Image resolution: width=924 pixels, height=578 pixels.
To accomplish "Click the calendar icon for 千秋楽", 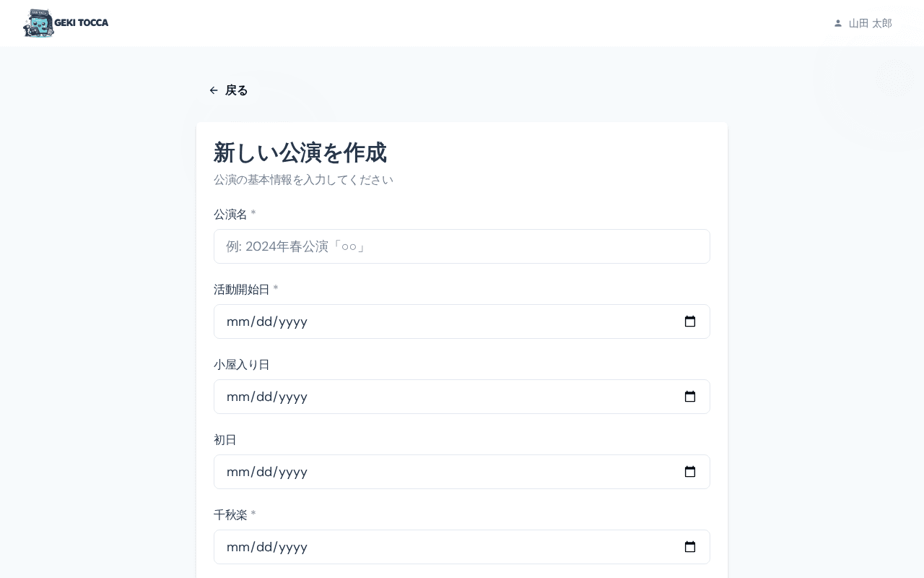I will point(690,547).
